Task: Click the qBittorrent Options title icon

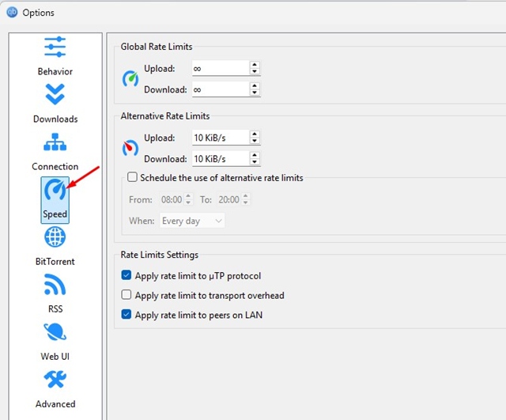Action: tap(12, 12)
